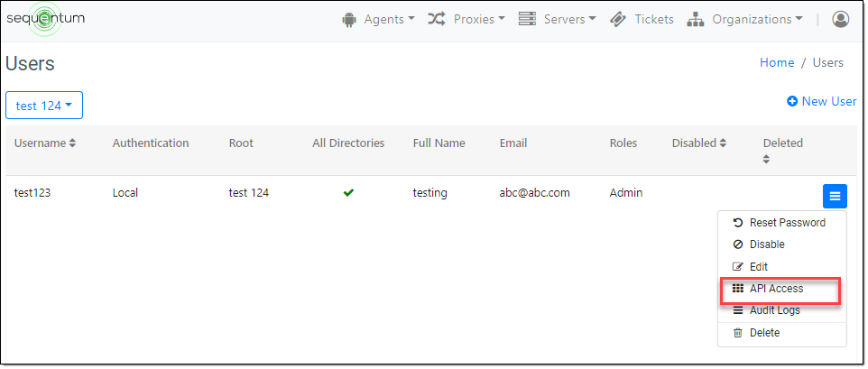This screenshot has width=868, height=369.
Task: Expand the Proxies dropdown menu
Action: [466, 19]
